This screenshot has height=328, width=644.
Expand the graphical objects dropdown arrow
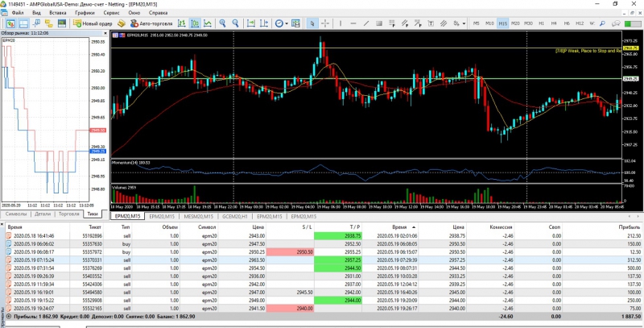click(x=464, y=23)
